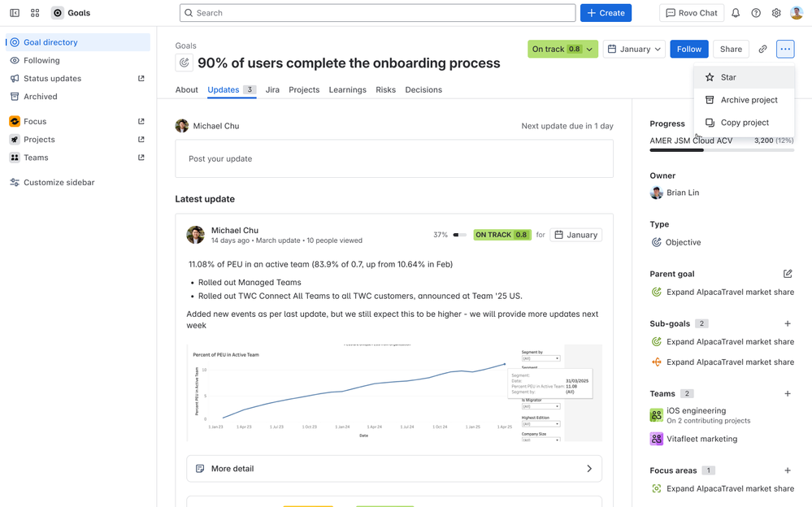Click the Follow button
The height and width of the screenshot is (507, 812).
688,50
